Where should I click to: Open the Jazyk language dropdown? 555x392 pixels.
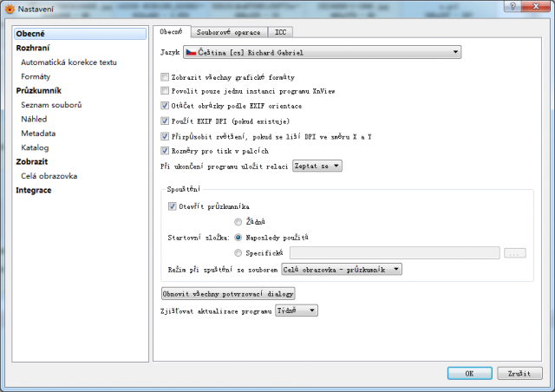322,52
